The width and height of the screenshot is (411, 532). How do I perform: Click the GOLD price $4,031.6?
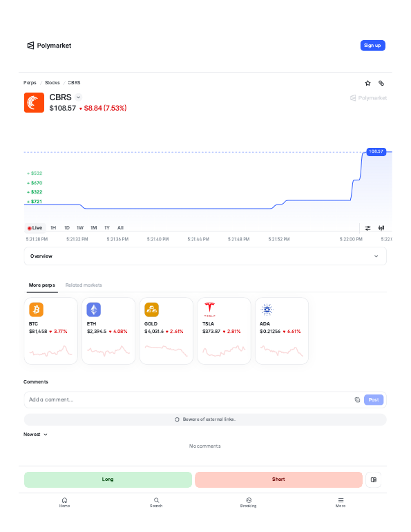click(154, 332)
